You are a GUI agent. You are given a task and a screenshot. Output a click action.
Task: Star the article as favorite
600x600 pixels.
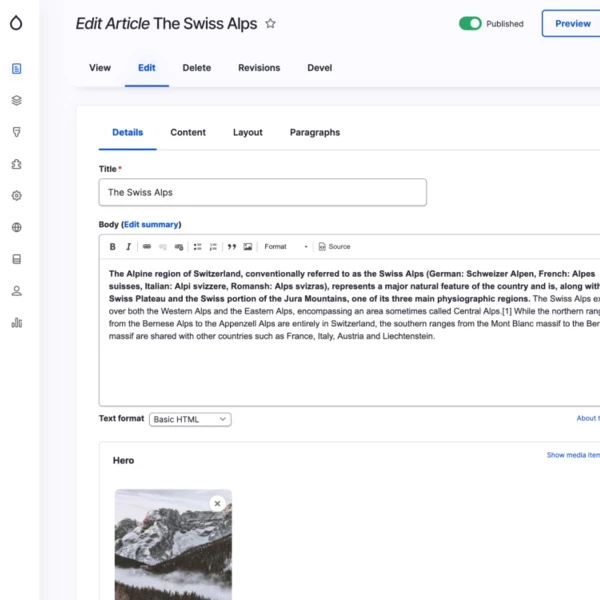271,24
